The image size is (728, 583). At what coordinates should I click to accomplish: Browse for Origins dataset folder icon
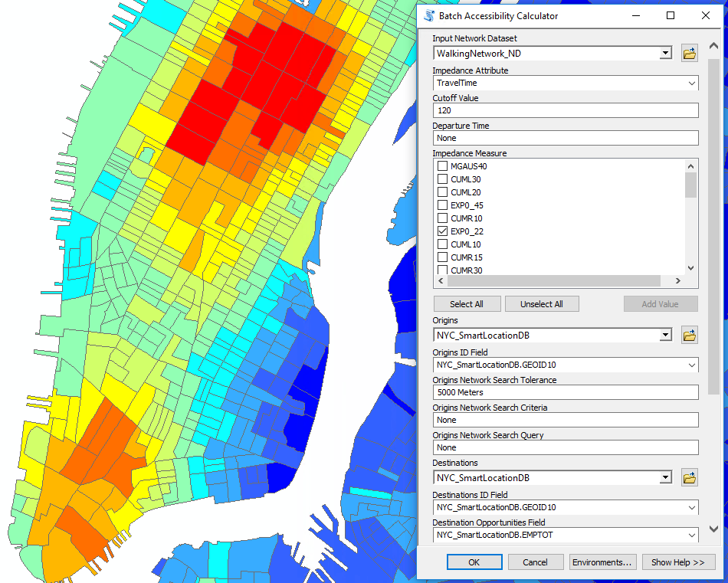[690, 335]
